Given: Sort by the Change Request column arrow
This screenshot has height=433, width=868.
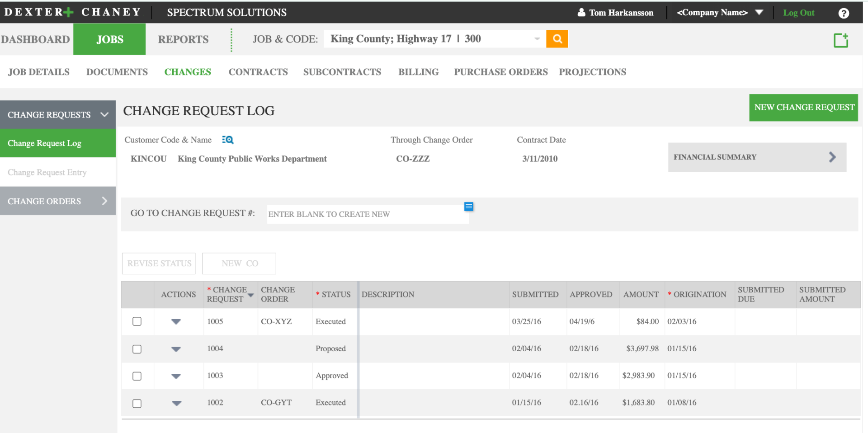Looking at the screenshot, I should (251, 295).
